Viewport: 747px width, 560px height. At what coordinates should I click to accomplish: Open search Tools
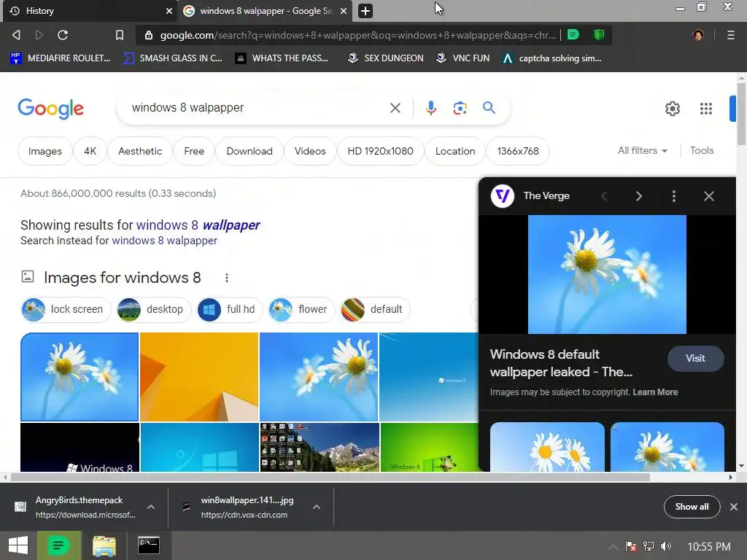tap(702, 150)
